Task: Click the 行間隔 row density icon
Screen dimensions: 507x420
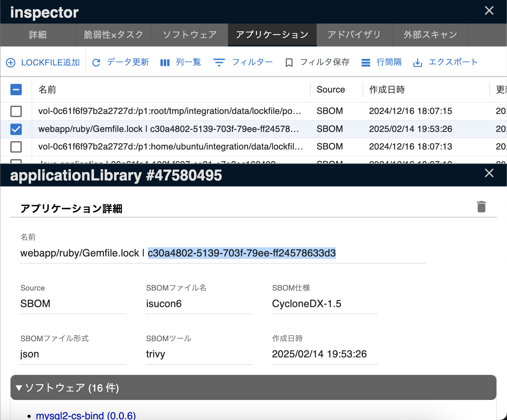Action: (366, 63)
